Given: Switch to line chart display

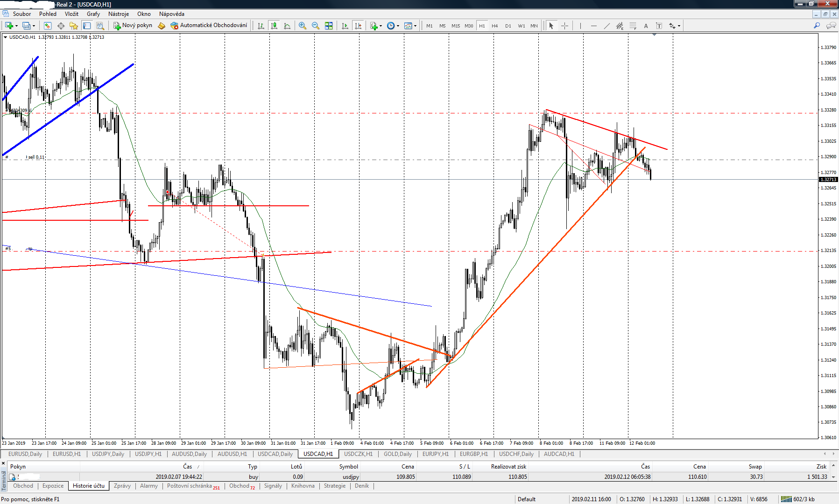Looking at the screenshot, I should 287,26.
